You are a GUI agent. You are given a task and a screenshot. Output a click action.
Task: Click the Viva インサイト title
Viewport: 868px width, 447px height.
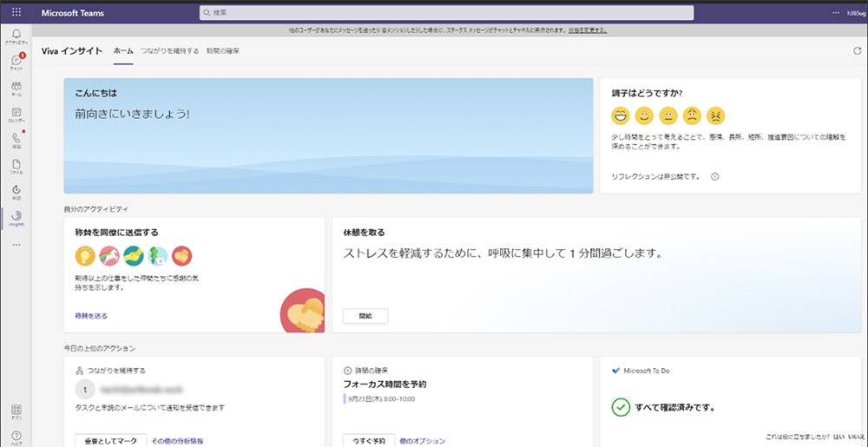(x=72, y=51)
